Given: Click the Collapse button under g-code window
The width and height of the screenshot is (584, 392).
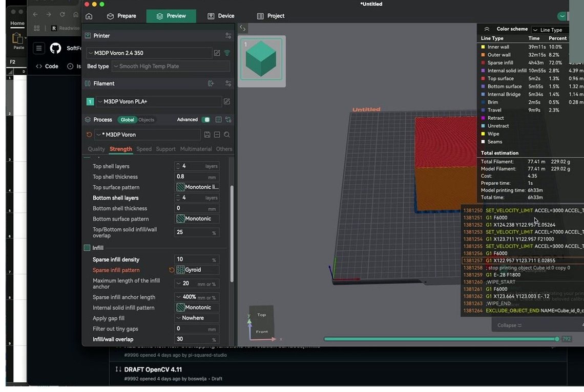Looking at the screenshot, I should click(510, 325).
